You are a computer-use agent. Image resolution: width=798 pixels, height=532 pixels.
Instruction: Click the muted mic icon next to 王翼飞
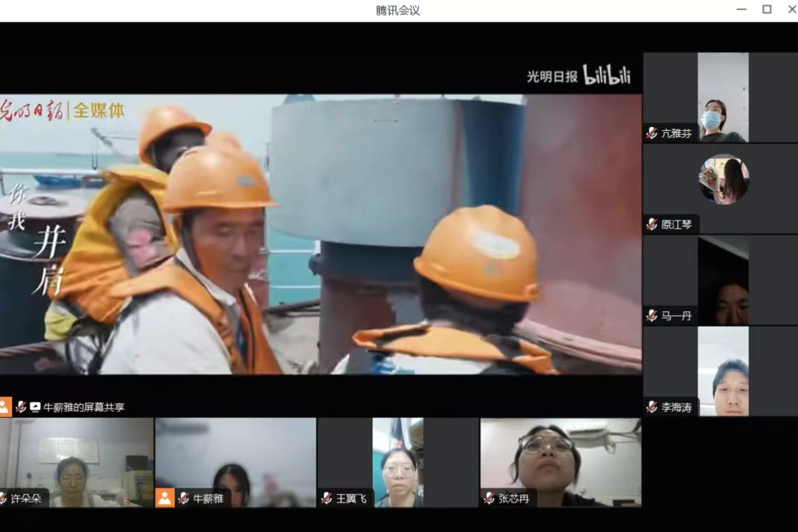click(327, 499)
